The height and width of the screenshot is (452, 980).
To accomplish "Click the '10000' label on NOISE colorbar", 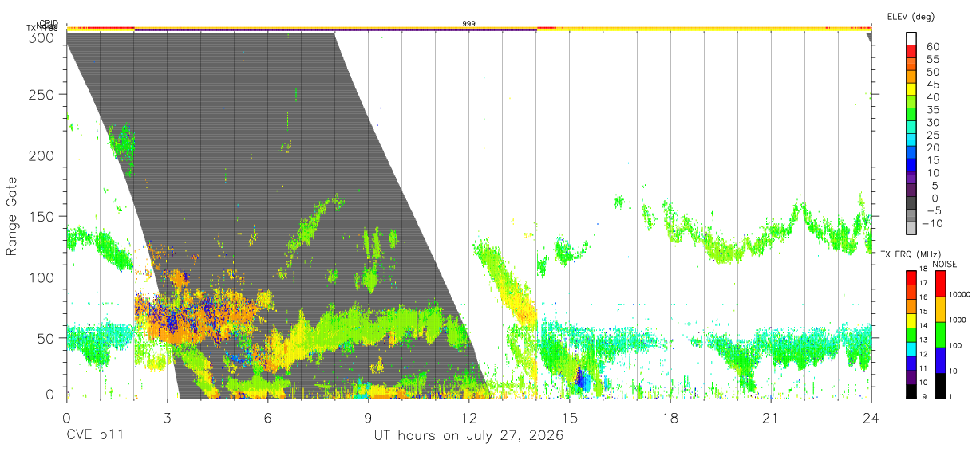I will (961, 294).
